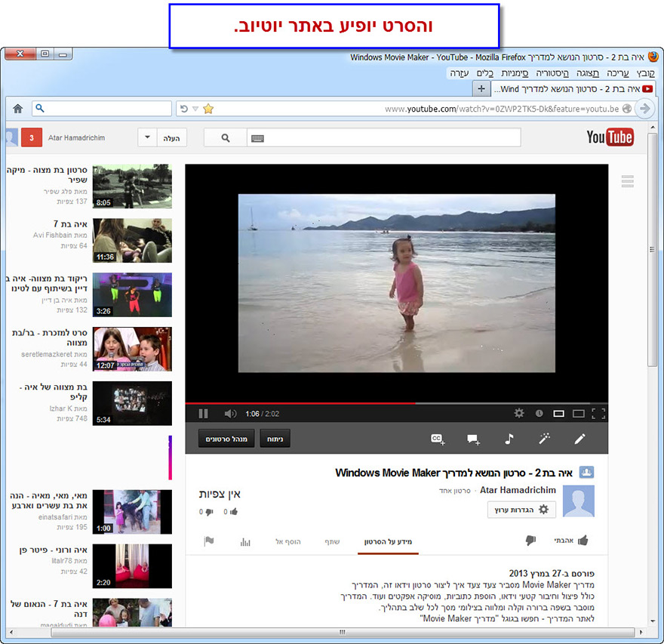The width and height of the screenshot is (664, 644).
Task: Open the pencil edit video info icon
Action: tap(579, 439)
